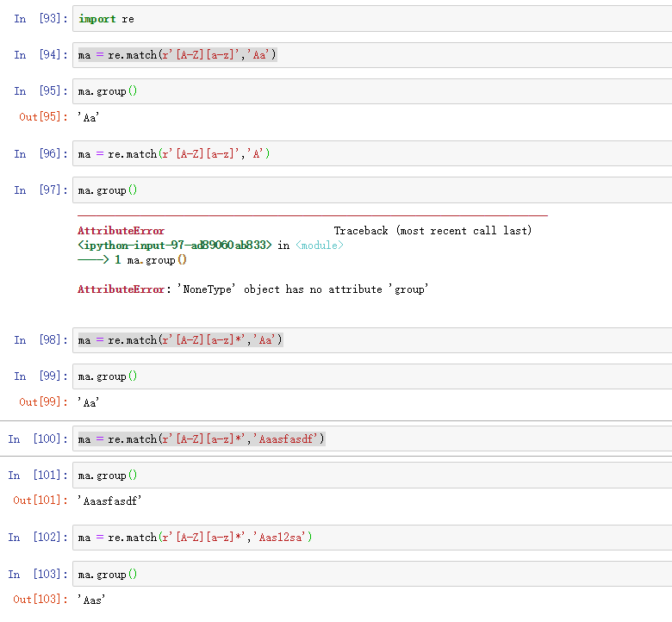Viewport: 672px width, 622px height.
Task: Focus the ma.group() cell at In [95]
Action: coord(370,91)
